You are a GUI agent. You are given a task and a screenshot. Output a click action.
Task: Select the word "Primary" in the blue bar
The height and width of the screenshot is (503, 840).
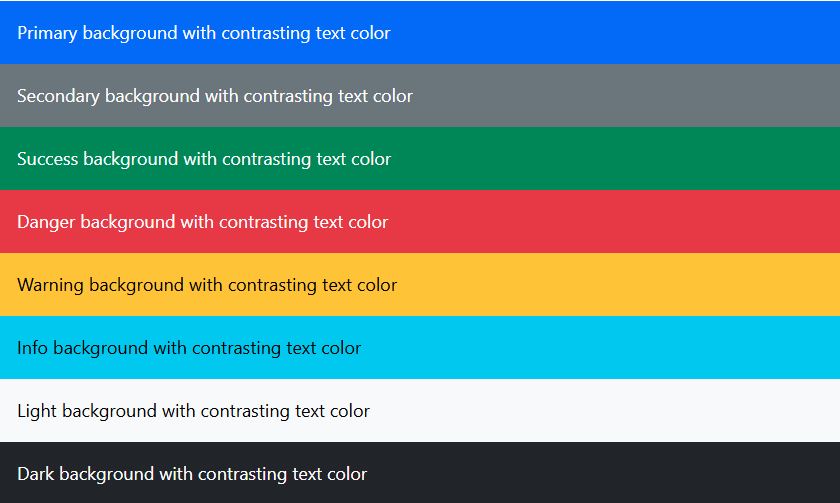(47, 34)
